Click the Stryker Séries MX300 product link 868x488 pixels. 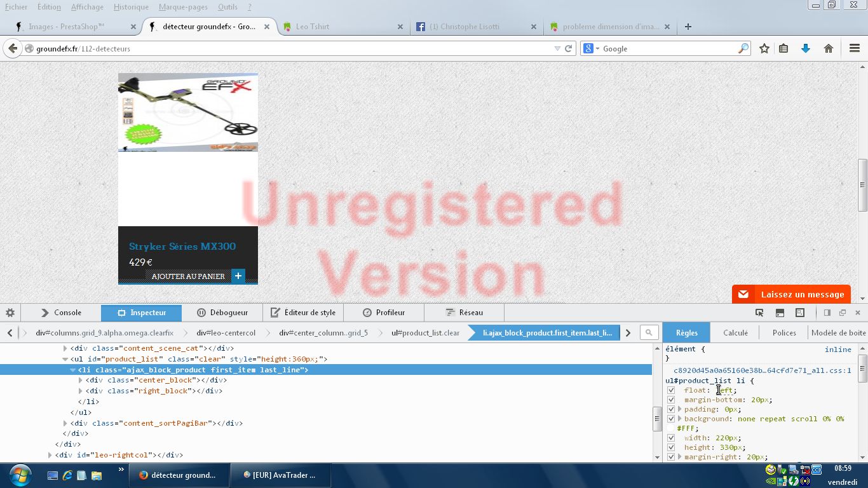pos(182,247)
